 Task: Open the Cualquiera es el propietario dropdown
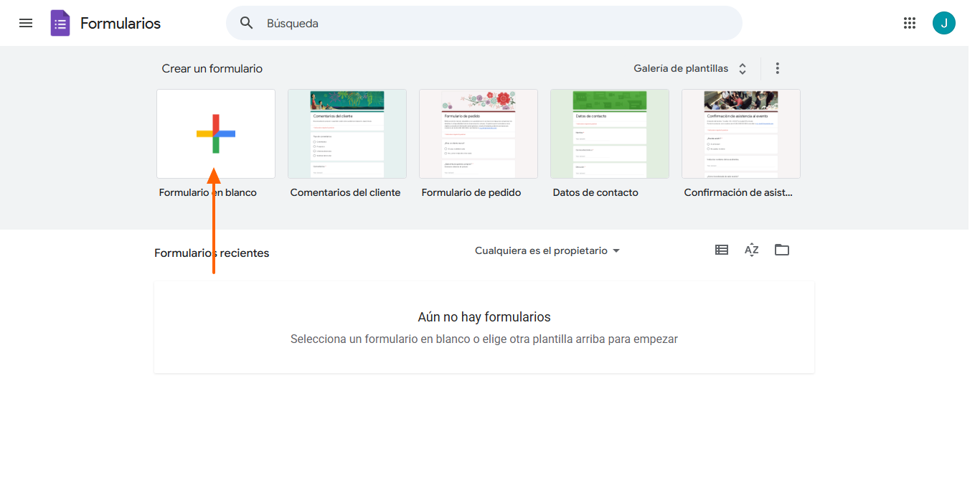point(547,250)
